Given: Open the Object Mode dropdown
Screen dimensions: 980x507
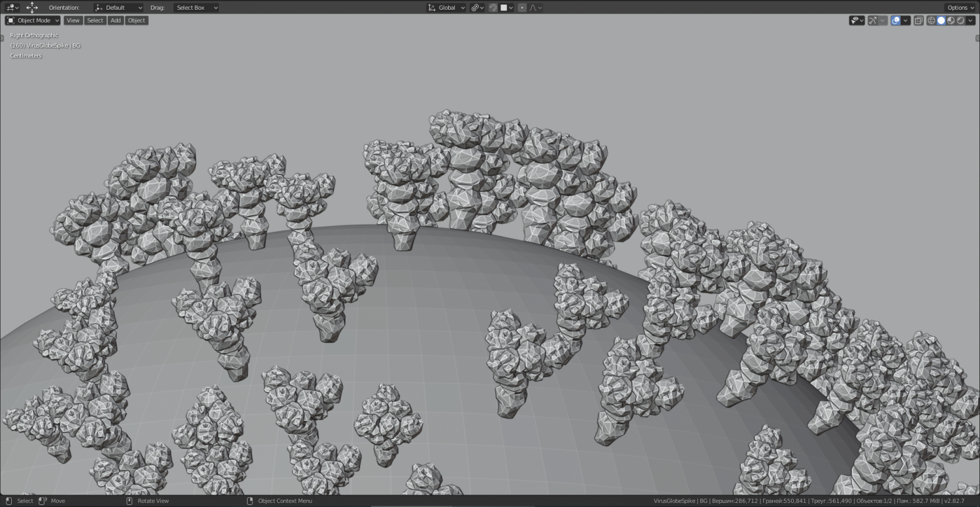Looking at the screenshot, I should click(33, 20).
